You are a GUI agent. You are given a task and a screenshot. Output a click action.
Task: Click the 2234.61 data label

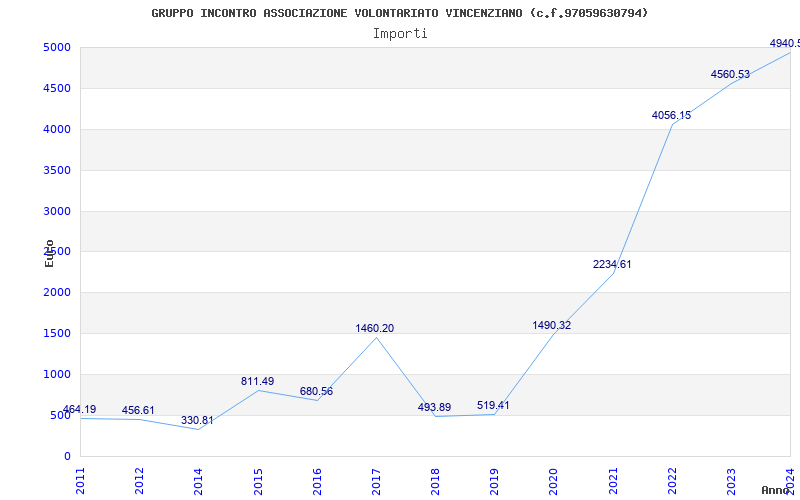point(612,264)
